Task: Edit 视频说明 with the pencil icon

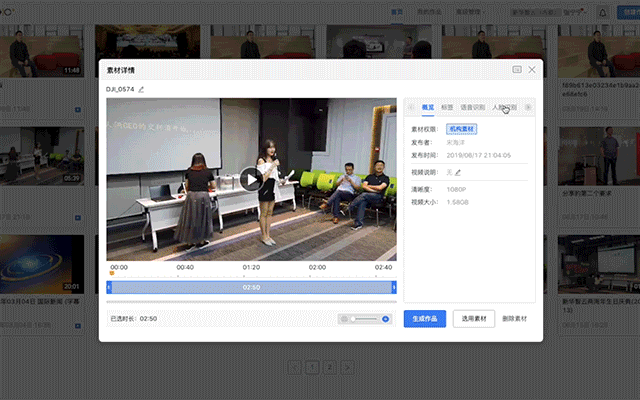Action: pos(458,172)
